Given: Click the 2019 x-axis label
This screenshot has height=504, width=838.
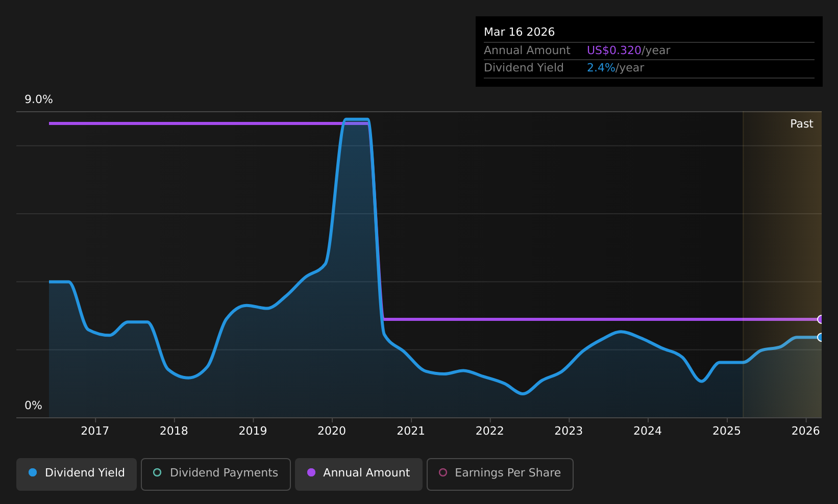Looking at the screenshot, I should point(253,431).
